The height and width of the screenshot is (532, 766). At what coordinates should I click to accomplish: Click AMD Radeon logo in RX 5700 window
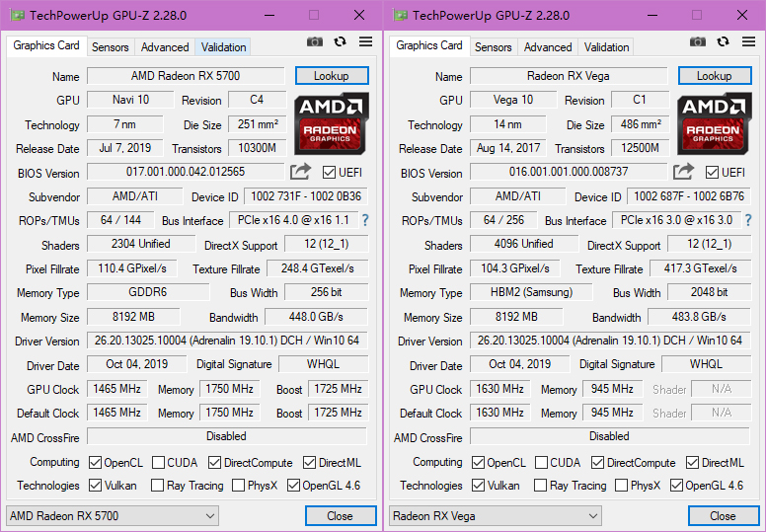(332, 124)
